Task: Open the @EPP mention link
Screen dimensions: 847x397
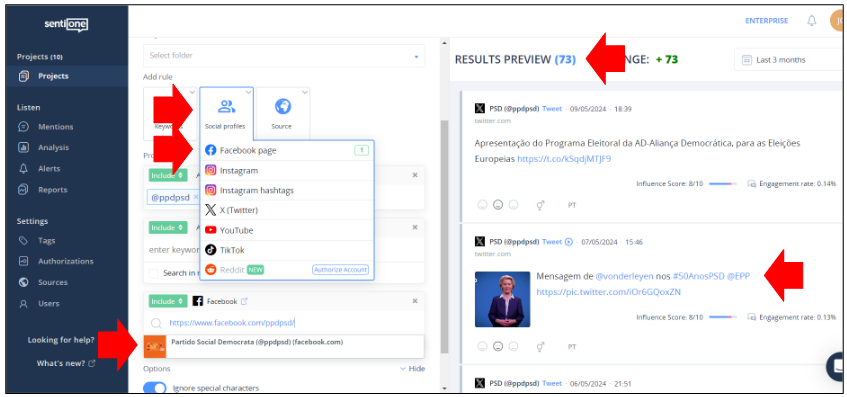Action: (x=738, y=276)
